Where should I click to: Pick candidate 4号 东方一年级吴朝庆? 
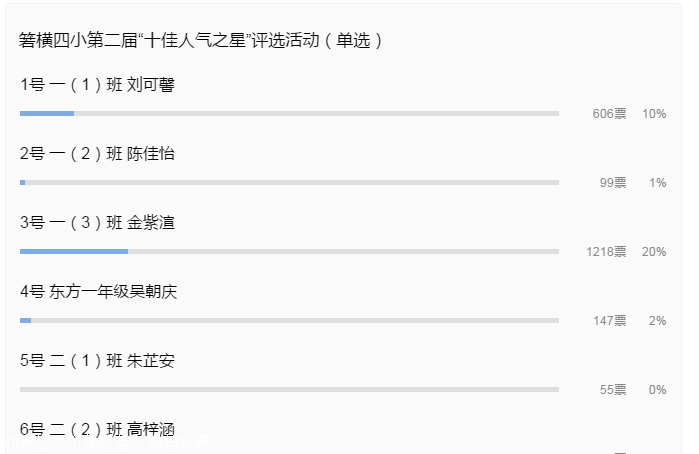98,292
